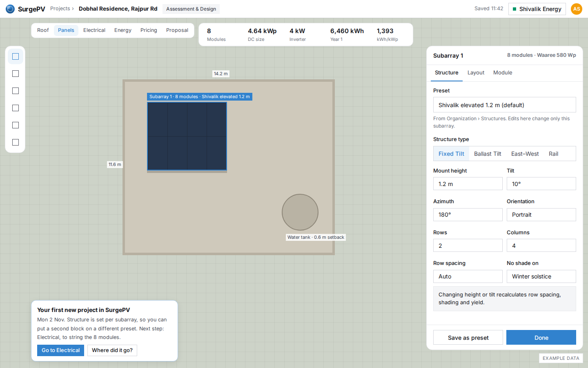Go to the Proposal tab
This screenshot has width=588, height=368.
click(177, 30)
